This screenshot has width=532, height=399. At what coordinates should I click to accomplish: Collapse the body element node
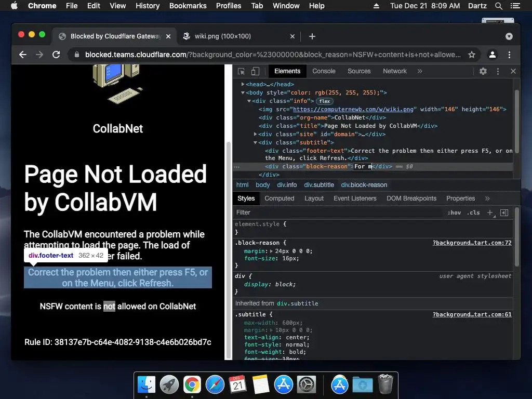(x=243, y=92)
